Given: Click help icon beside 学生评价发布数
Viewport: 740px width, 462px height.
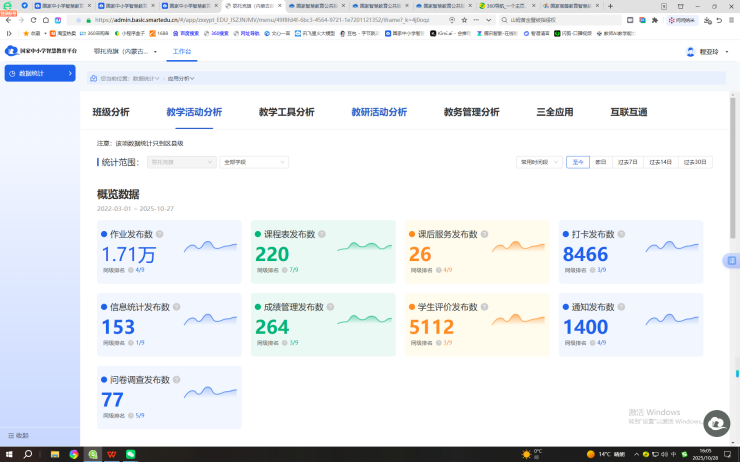Looking at the screenshot, I should point(484,307).
